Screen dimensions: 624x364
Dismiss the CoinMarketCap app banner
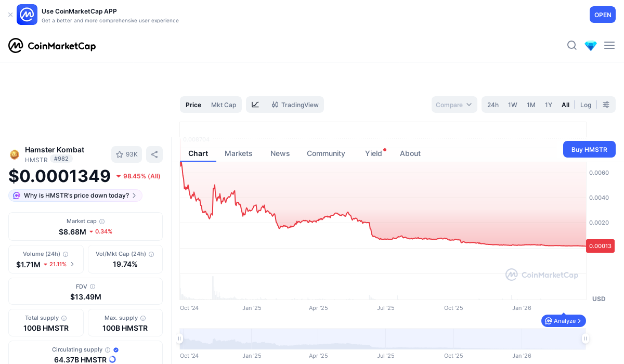[10, 15]
